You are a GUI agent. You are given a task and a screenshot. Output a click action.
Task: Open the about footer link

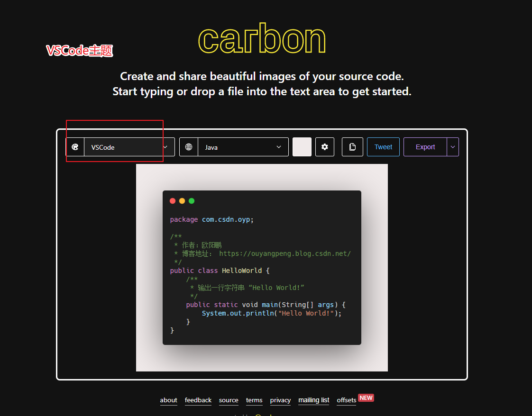point(169,400)
